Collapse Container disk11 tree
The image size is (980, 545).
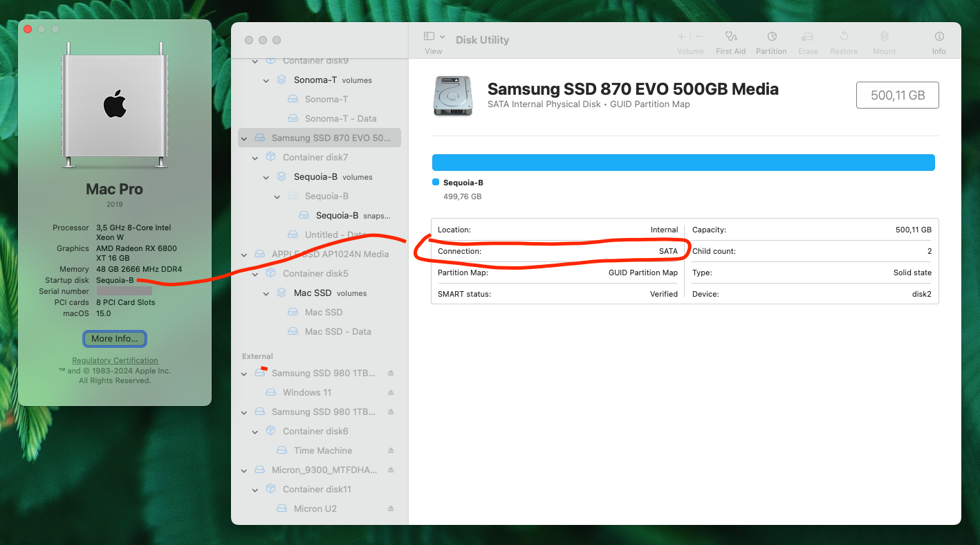[x=255, y=490]
